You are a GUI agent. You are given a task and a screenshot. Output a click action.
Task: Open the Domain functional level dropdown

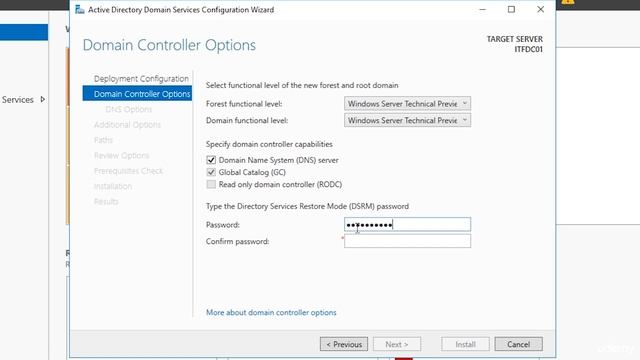407,120
